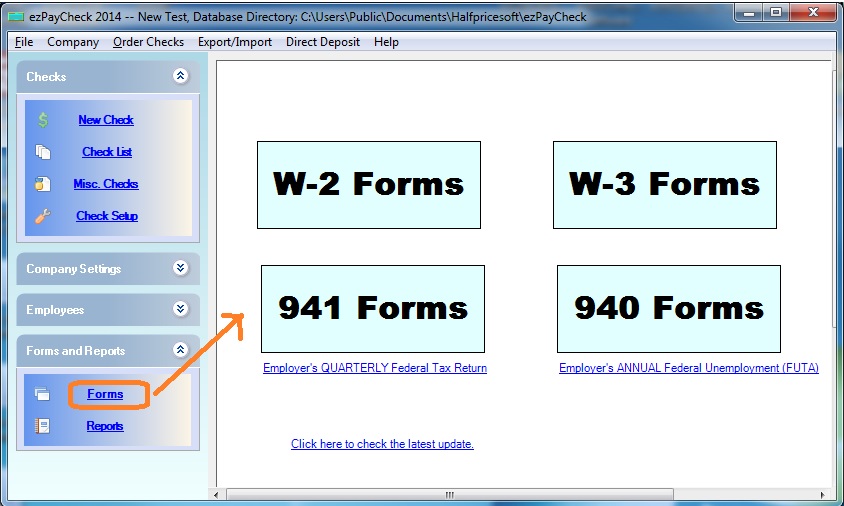Viewport: 844px width, 506px height.
Task: Open the Order Checks menu
Action: [148, 42]
